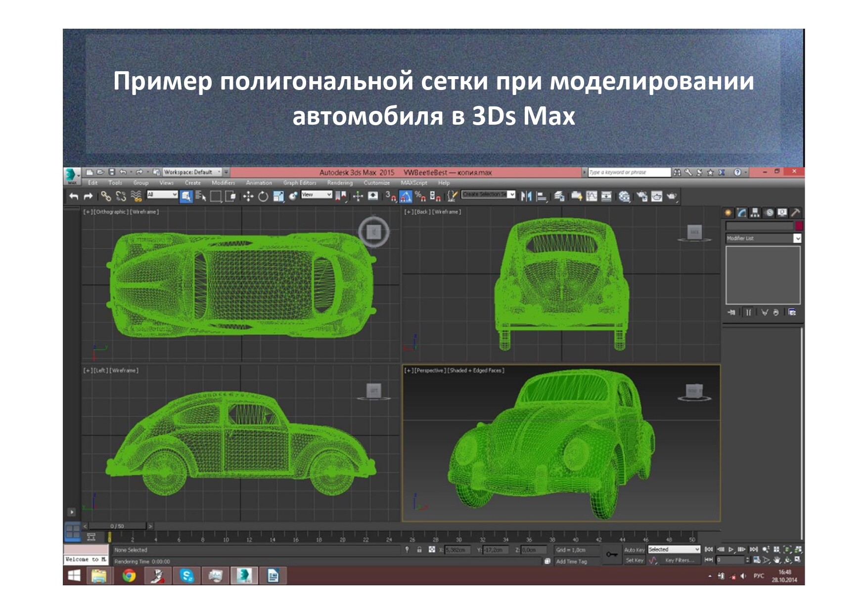Click the X coordinate field
868x614 pixels.
[x=457, y=550]
